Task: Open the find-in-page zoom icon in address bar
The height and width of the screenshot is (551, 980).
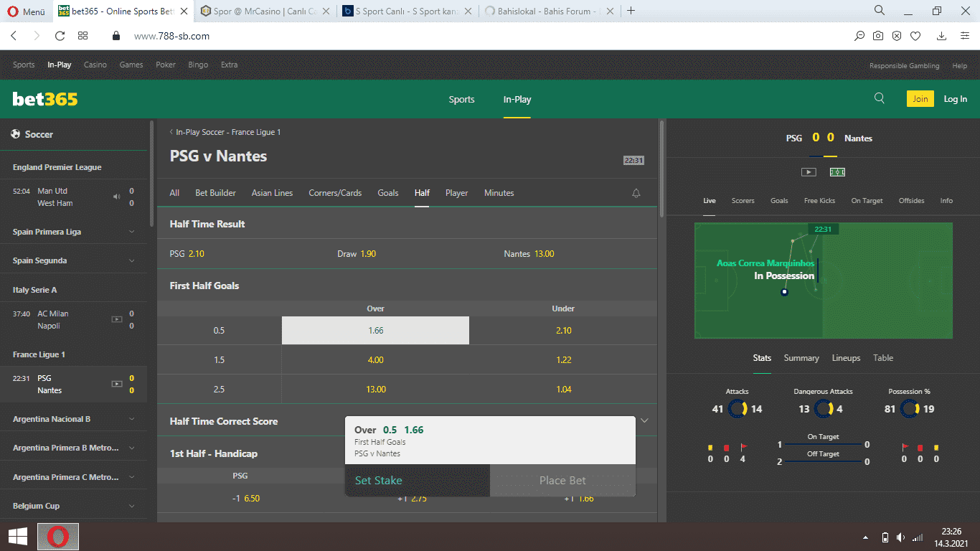Action: click(859, 36)
